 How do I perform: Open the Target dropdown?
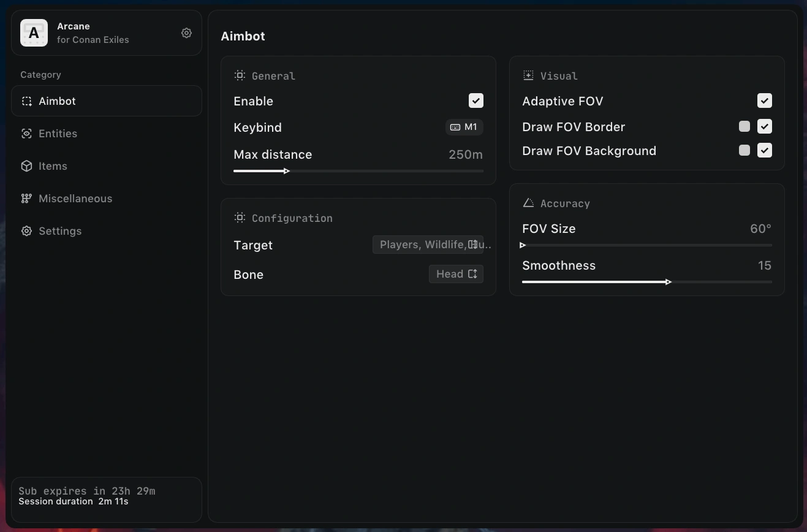[x=428, y=245]
